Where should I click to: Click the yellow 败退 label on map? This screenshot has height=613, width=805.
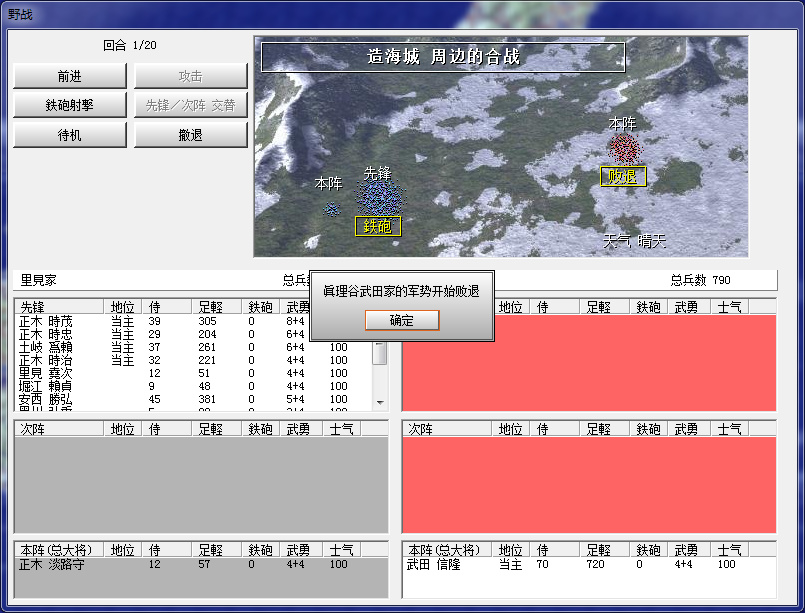tap(623, 177)
